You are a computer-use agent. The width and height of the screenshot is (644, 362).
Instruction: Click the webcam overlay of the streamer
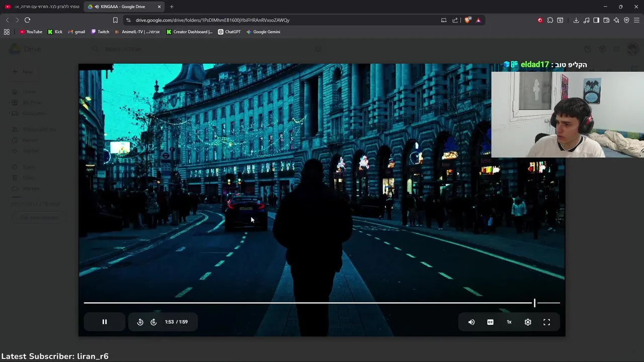pyautogui.click(x=568, y=115)
